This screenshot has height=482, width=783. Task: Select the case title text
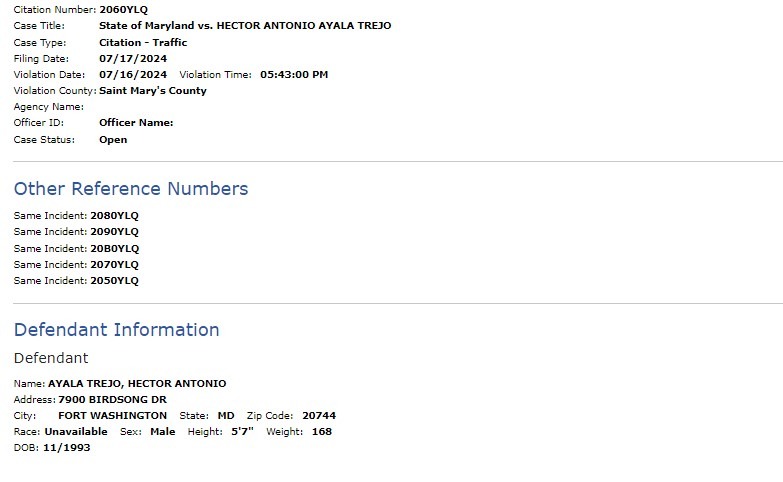coord(245,25)
